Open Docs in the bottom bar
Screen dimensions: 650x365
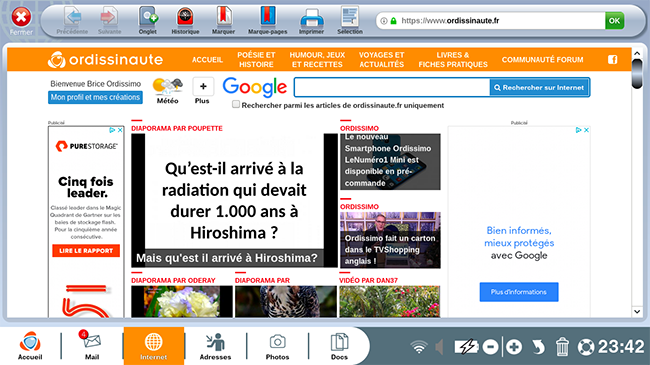(339, 346)
